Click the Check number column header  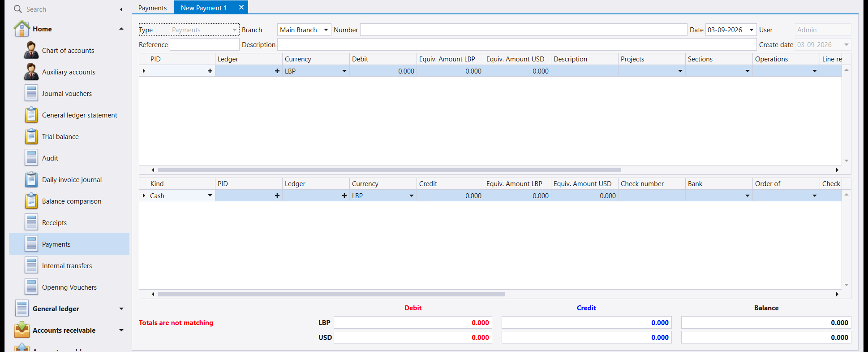pos(652,183)
